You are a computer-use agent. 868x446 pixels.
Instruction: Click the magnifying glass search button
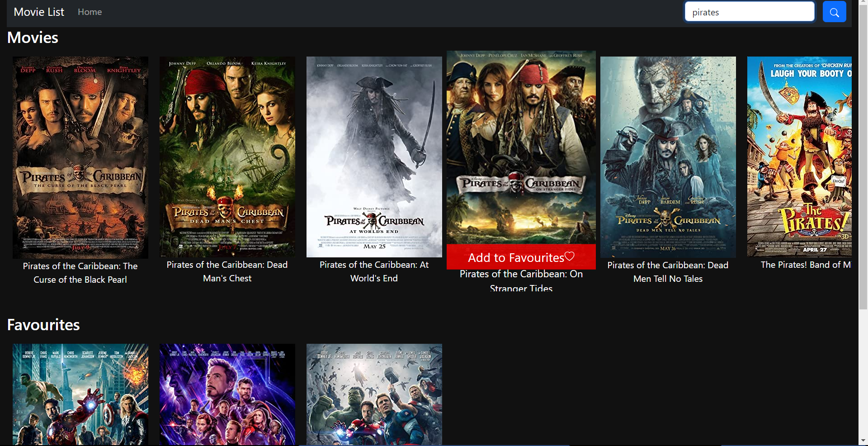point(834,12)
